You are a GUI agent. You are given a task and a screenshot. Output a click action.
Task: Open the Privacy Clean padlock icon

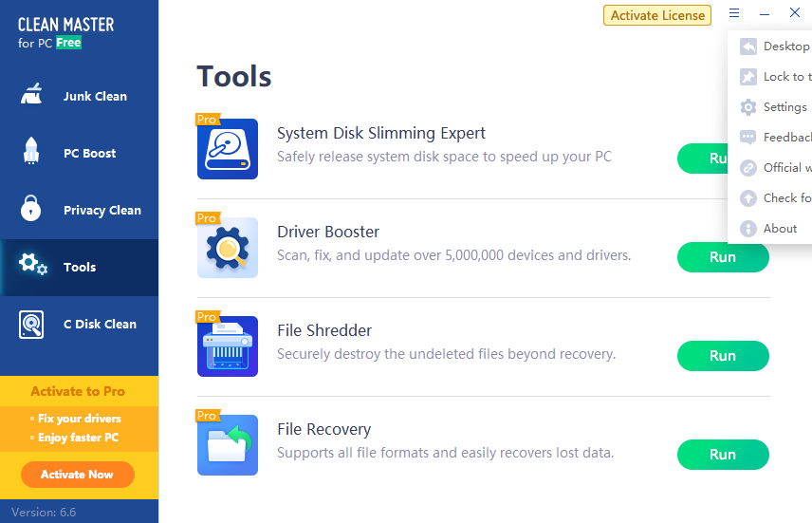point(30,209)
